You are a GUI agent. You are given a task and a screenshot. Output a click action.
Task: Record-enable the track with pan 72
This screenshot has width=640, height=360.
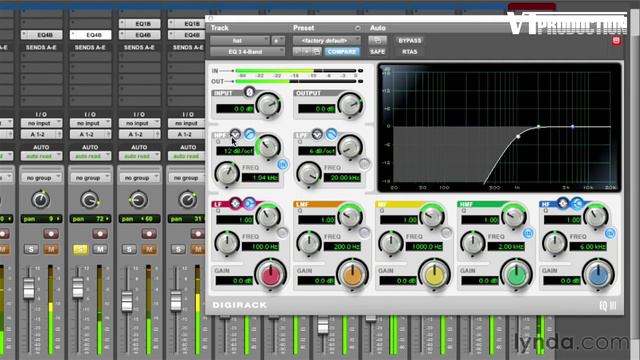[100, 234]
